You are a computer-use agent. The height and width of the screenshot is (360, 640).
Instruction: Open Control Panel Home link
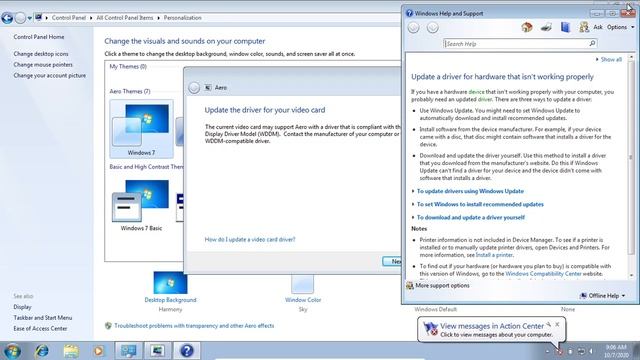(x=39, y=37)
